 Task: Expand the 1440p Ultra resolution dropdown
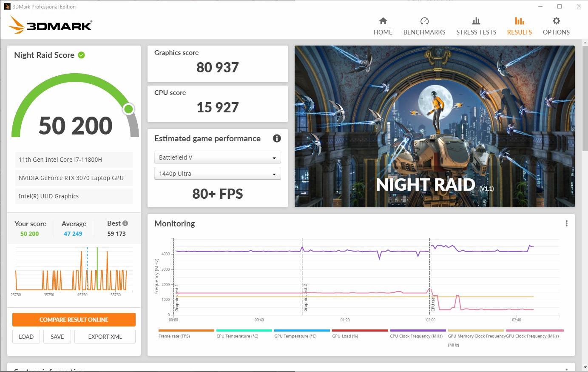217,174
